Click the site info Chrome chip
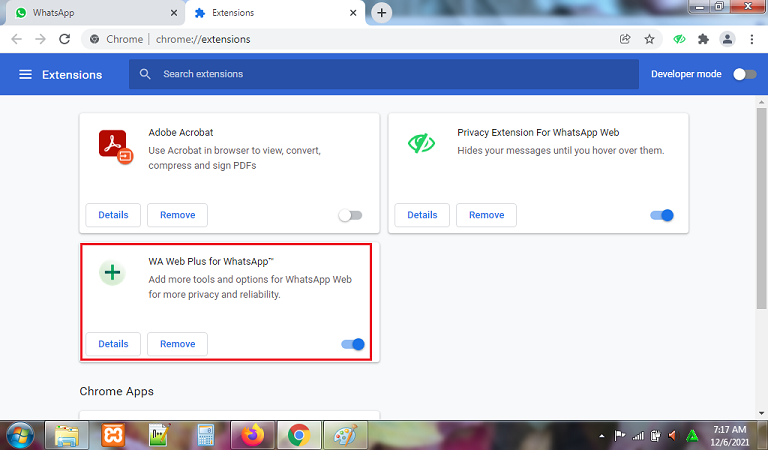 point(117,39)
